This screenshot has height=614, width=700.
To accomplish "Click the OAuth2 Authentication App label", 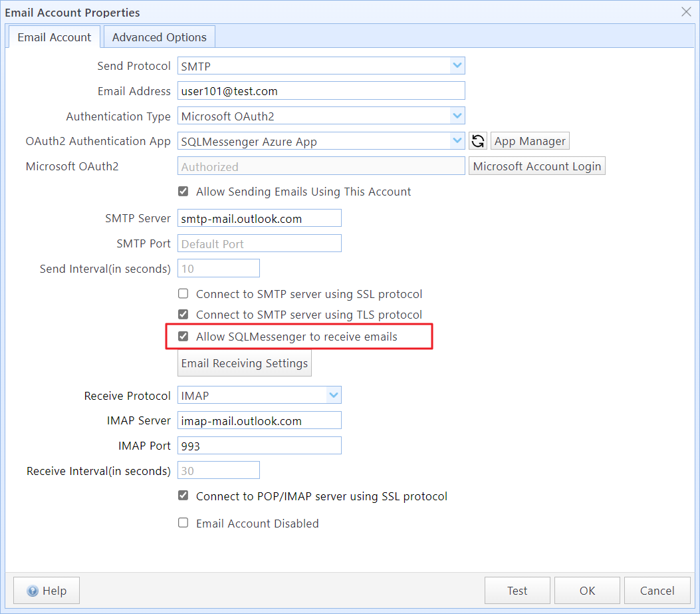I will (98, 141).
